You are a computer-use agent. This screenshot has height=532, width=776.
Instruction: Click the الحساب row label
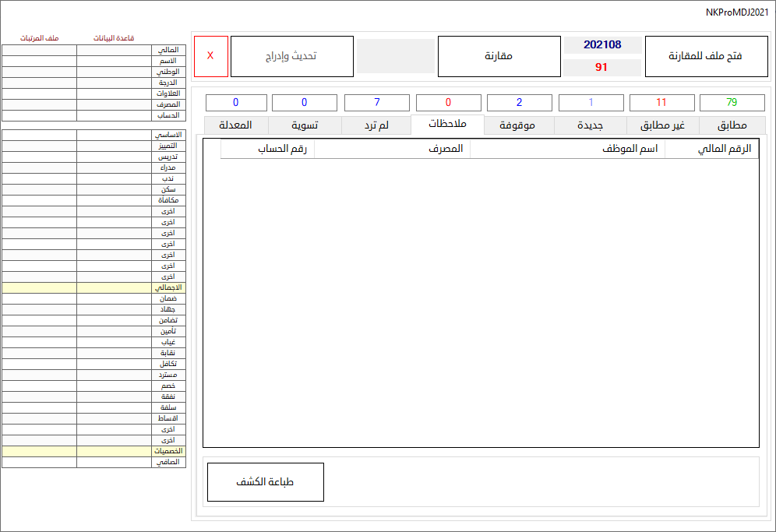[169, 115]
